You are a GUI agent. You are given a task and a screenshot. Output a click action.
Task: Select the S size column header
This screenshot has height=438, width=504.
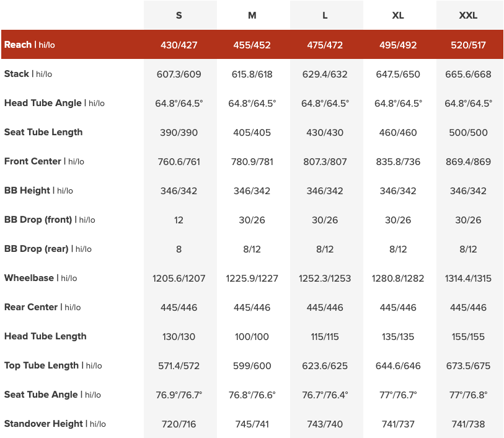tap(179, 16)
